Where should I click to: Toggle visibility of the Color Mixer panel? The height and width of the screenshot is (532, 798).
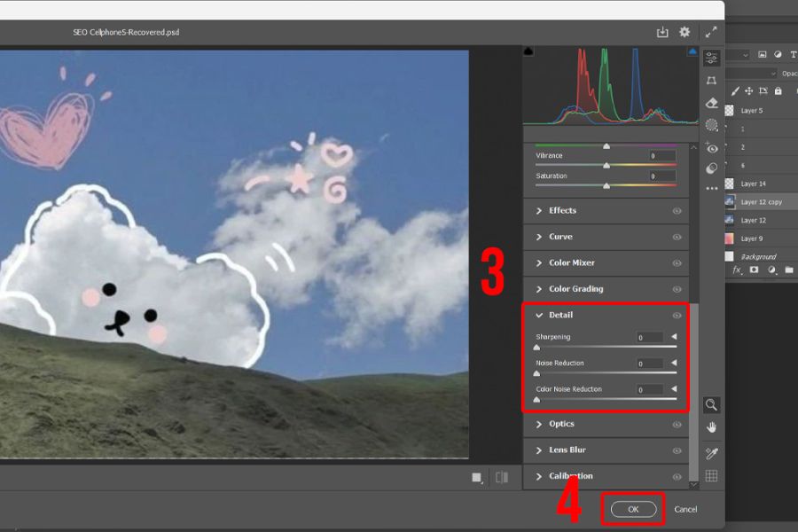click(x=677, y=263)
